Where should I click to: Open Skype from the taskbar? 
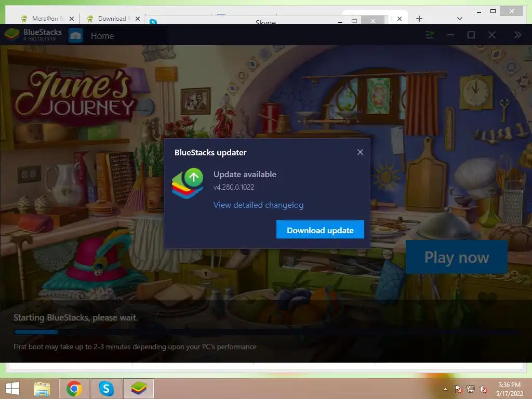(106, 389)
